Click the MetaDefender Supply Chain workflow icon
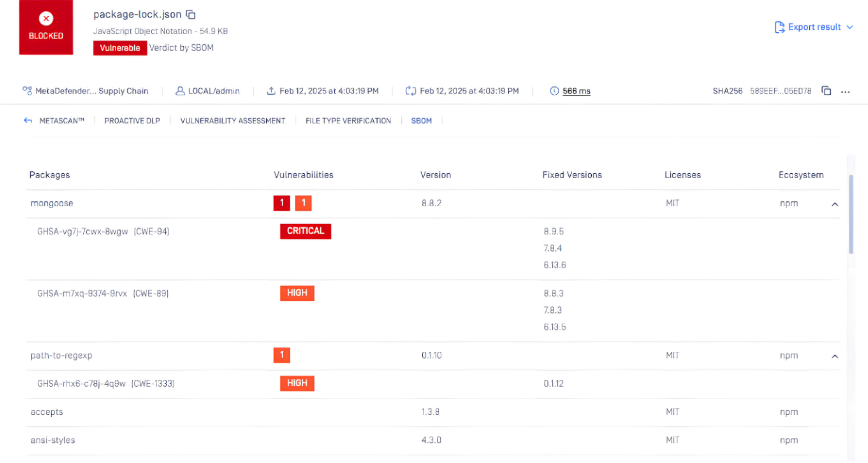 coord(27,91)
